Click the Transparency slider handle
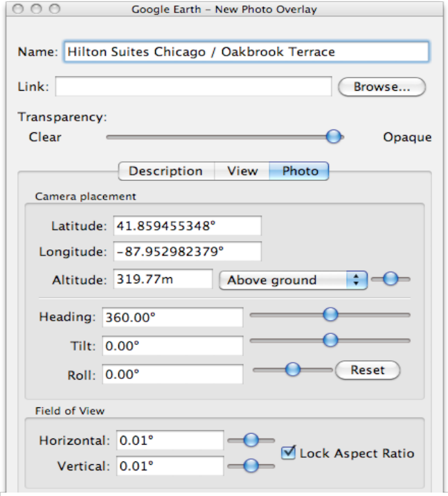 click(334, 136)
